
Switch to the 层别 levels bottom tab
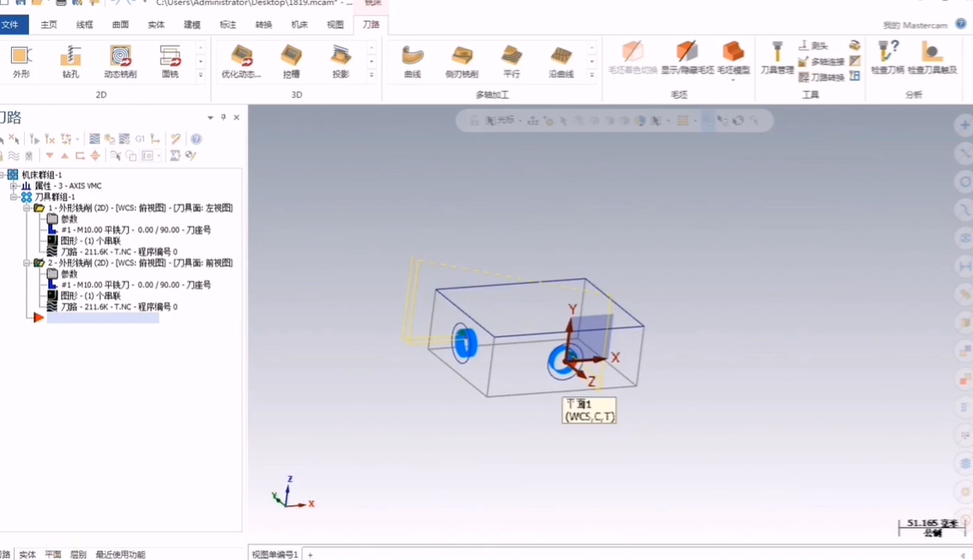coord(78,555)
